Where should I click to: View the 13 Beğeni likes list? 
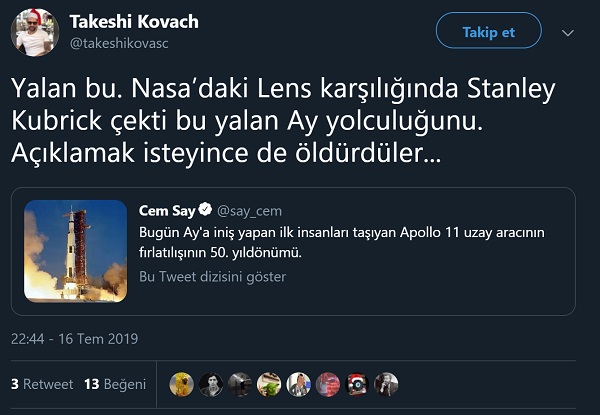pyautogui.click(x=115, y=384)
